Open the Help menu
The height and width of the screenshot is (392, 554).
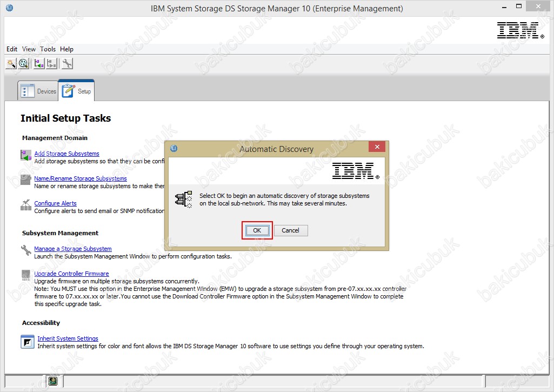tap(66, 49)
